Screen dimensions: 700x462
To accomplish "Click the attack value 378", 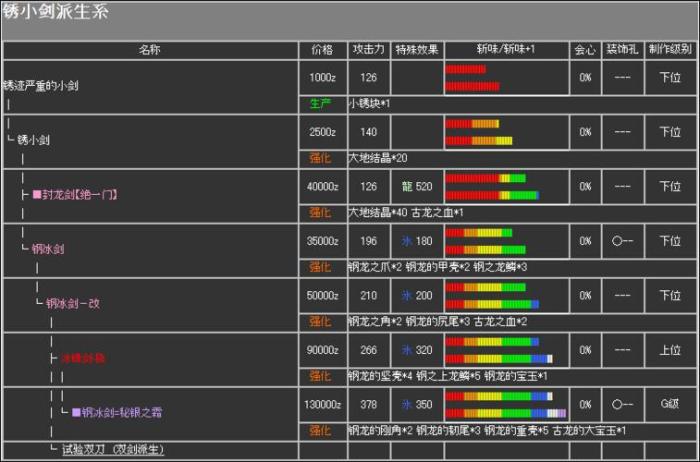I will pos(368,404).
